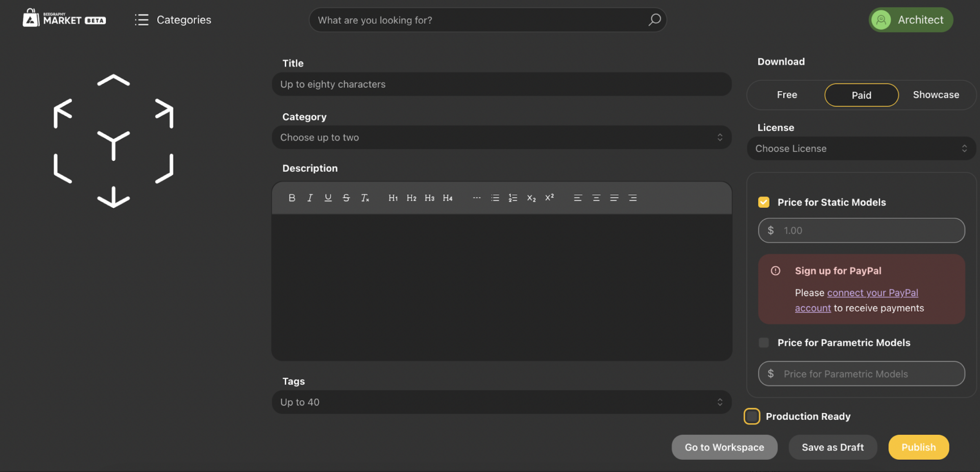Click the Publish button

pos(918,447)
